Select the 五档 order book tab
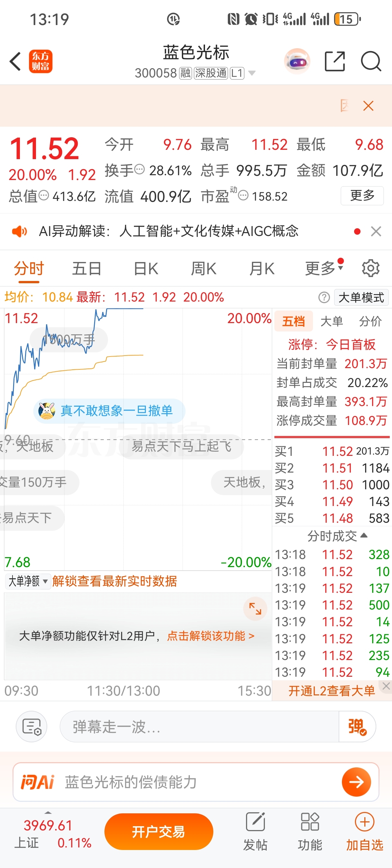The image size is (392, 868). tap(294, 321)
